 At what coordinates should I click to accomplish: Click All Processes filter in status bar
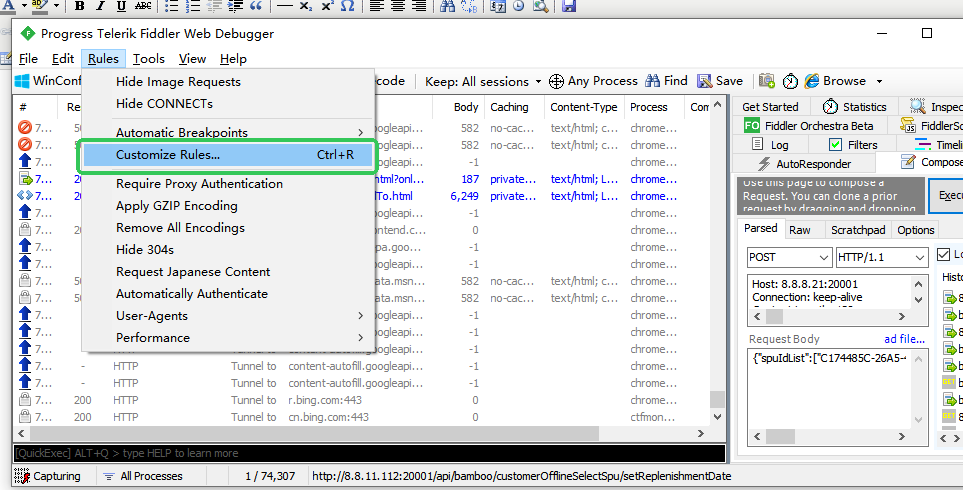tap(143, 476)
